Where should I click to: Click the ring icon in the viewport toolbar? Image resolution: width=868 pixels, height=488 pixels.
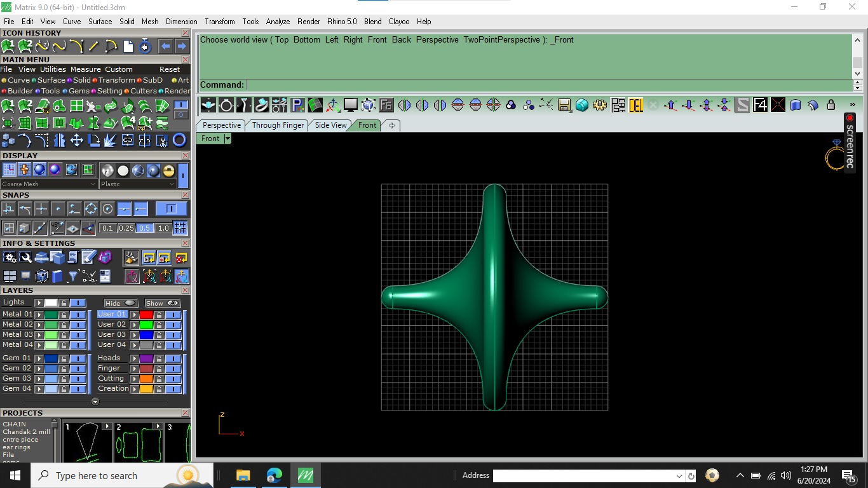(x=226, y=105)
